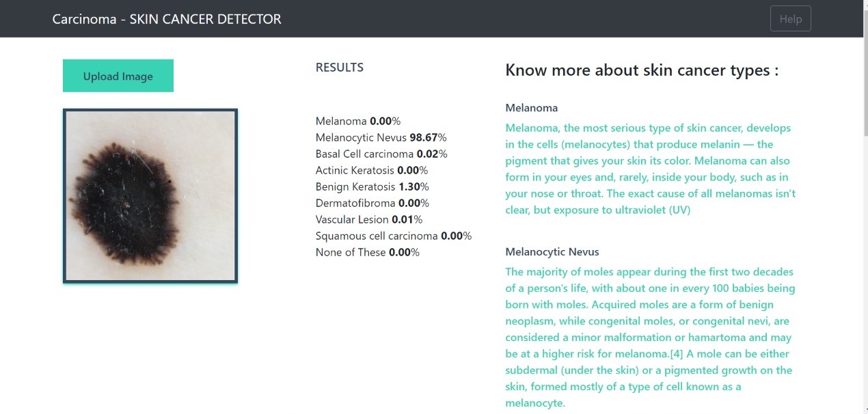868x414 pixels.
Task: Click the Vascular Lesion result line
Action: tap(368, 219)
